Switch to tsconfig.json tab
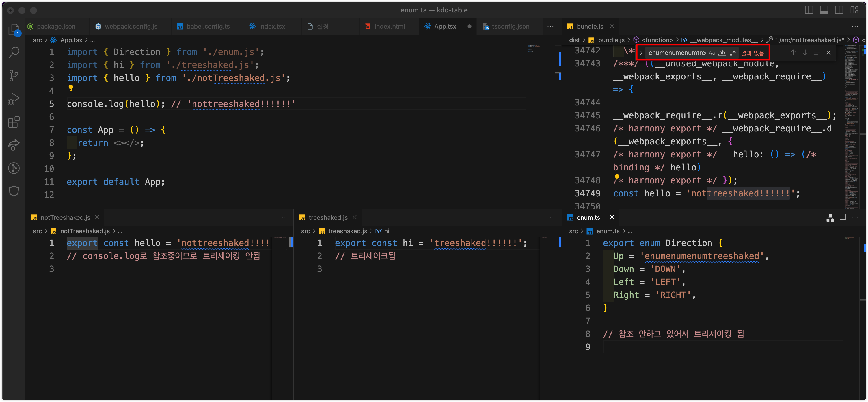868x402 pixels. [x=510, y=26]
